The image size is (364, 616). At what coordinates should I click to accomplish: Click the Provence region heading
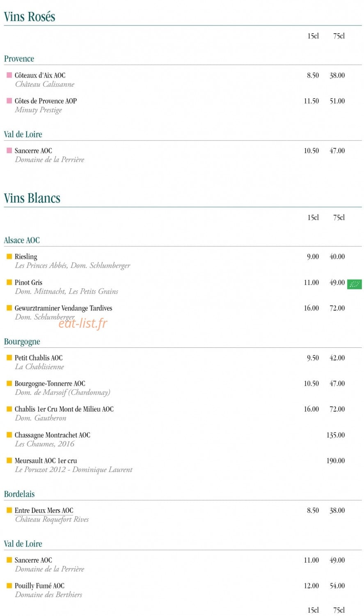19,59
